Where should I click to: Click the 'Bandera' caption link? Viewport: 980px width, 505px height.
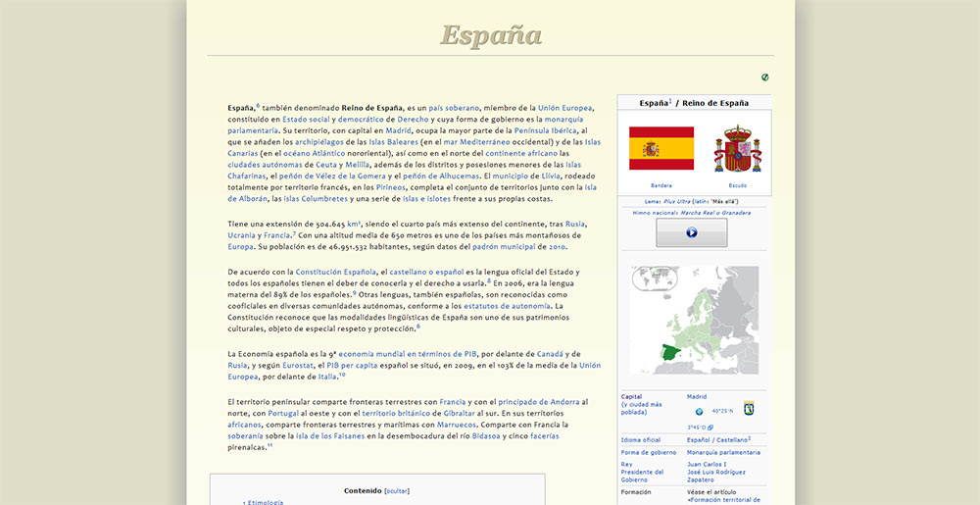[x=661, y=185]
